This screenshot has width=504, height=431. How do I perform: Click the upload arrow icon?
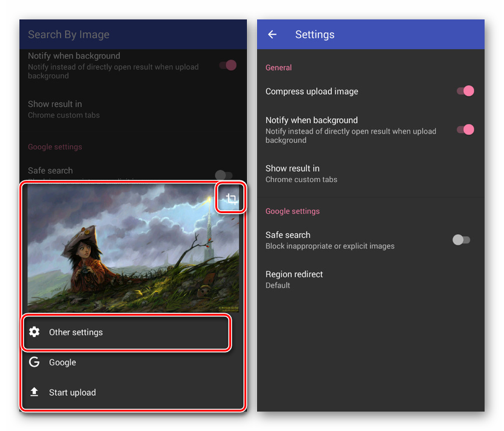[35, 392]
